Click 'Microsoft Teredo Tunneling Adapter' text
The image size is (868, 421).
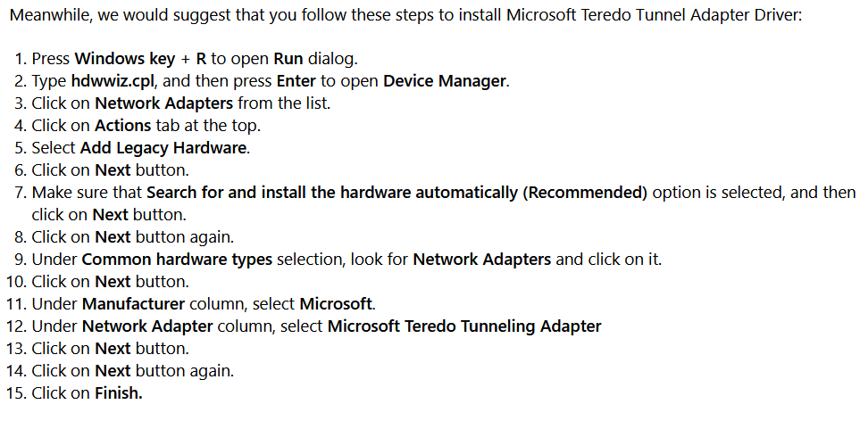click(464, 326)
